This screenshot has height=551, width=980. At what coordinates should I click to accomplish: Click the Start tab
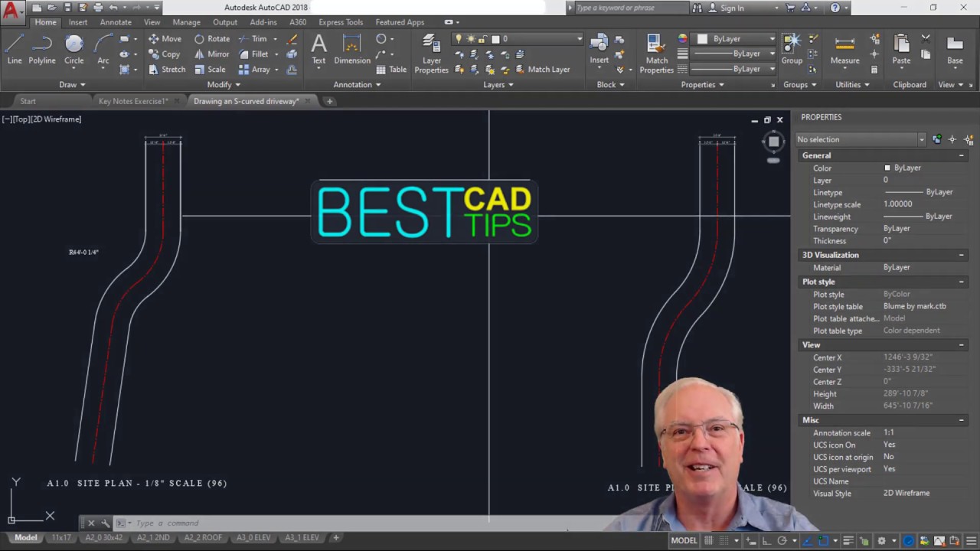[28, 101]
